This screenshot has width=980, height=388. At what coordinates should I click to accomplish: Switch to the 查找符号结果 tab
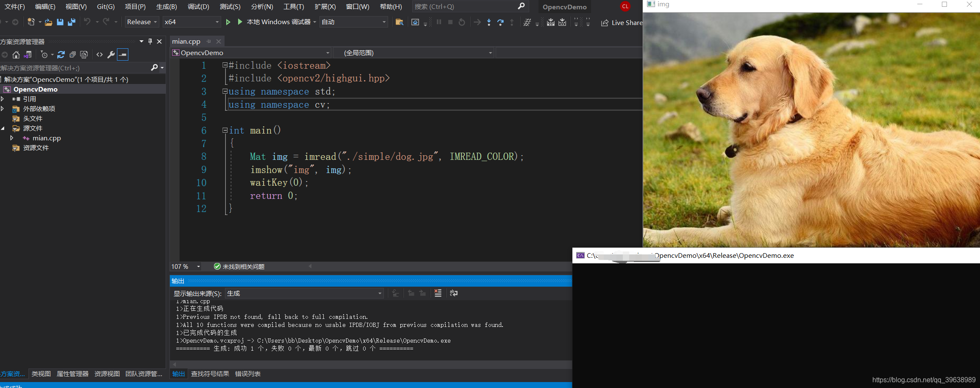210,374
